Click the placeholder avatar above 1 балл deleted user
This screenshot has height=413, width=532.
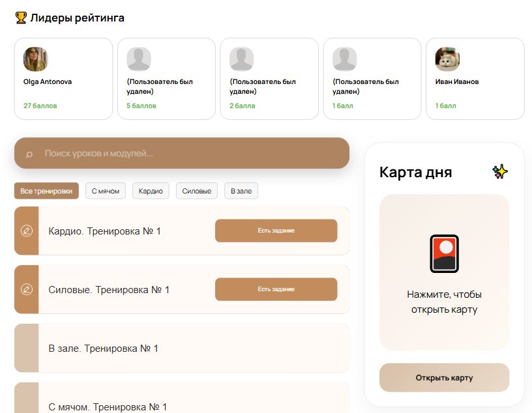click(344, 59)
